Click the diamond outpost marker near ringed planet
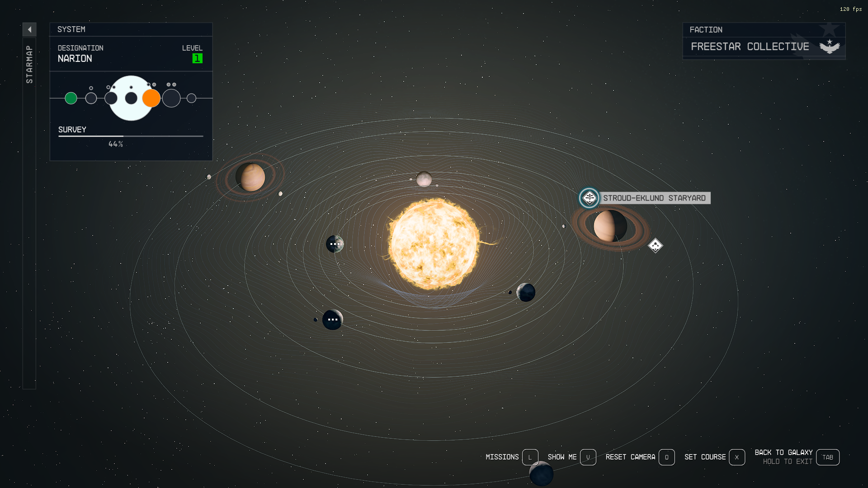868x488 pixels. tap(655, 245)
